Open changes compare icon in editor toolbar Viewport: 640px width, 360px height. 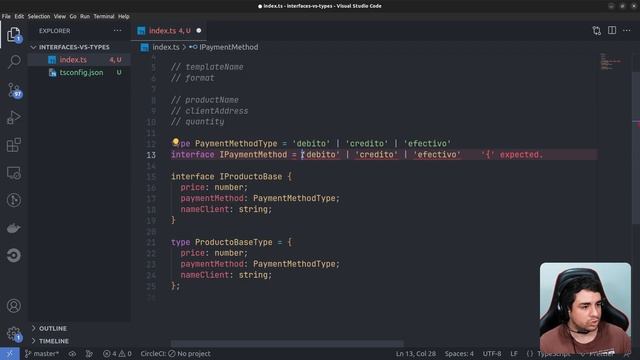pyautogui.click(x=596, y=31)
